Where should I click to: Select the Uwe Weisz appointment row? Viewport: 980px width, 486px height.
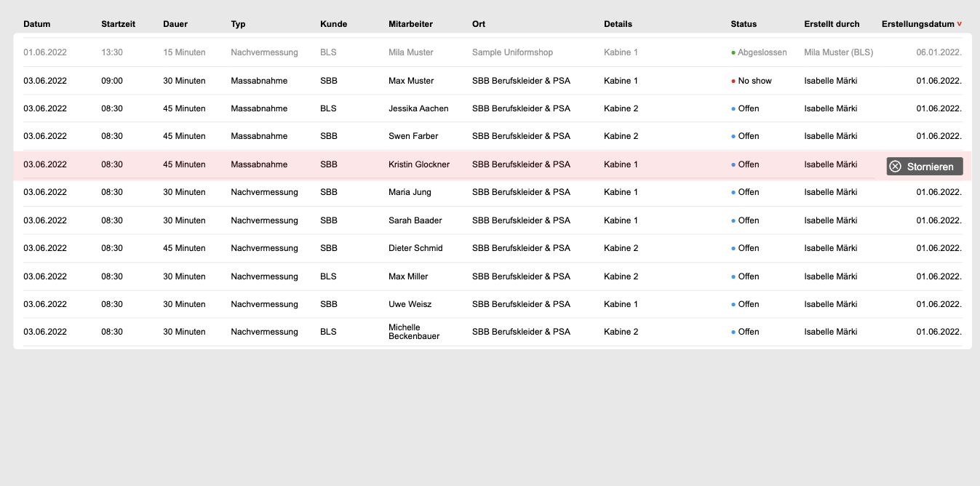410,304
